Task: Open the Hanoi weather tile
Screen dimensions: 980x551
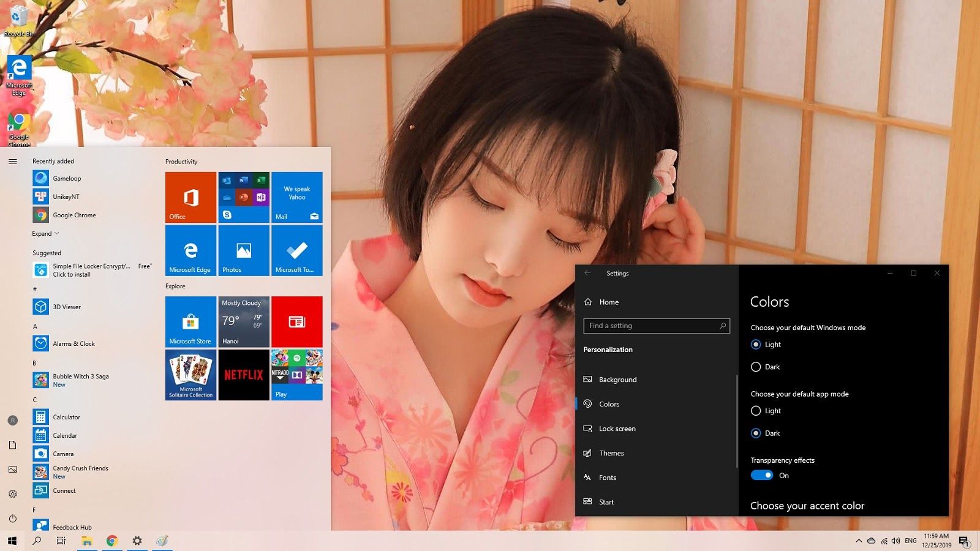Action: pyautogui.click(x=244, y=322)
